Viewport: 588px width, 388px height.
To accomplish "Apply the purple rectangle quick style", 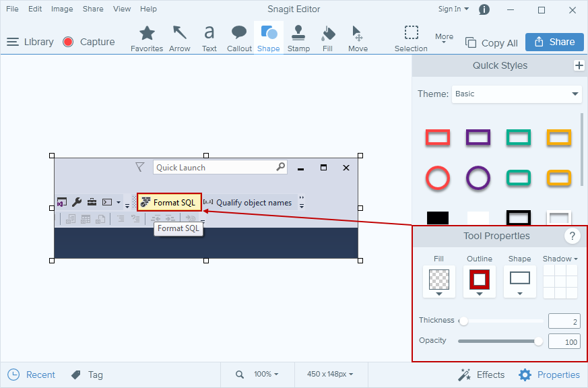I will click(478, 137).
